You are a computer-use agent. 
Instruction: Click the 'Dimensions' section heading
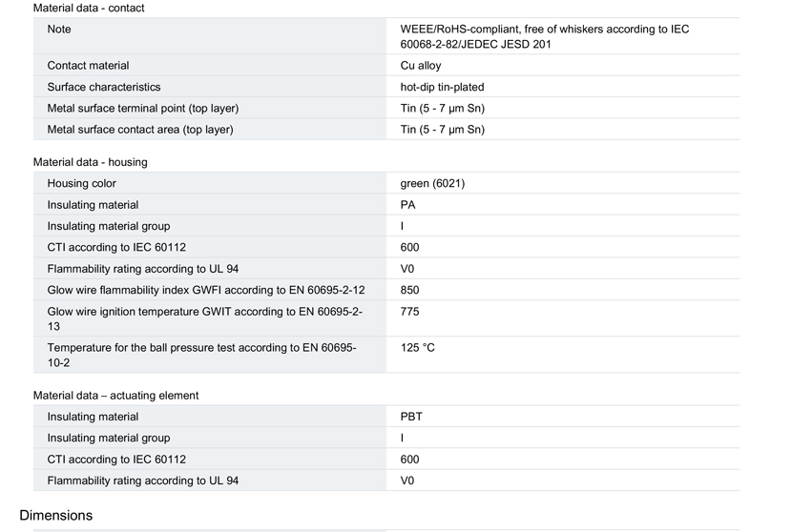click(56, 516)
